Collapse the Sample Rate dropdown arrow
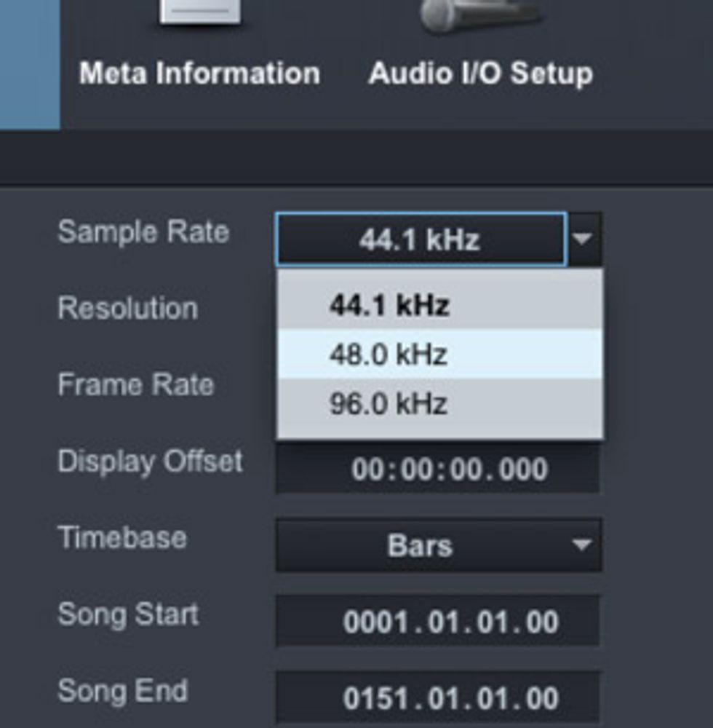 click(x=583, y=239)
